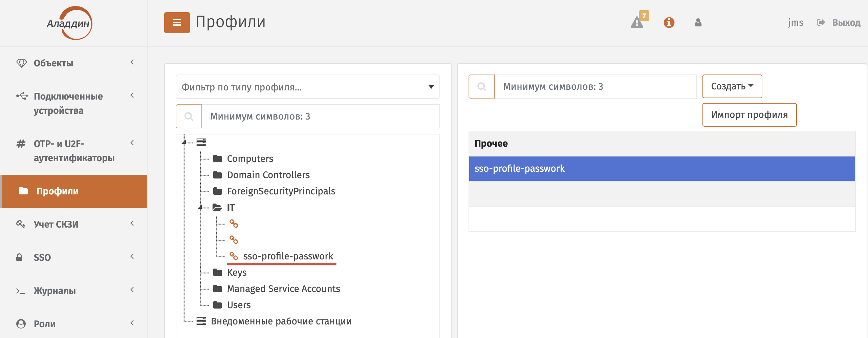Focus the tree search field Минимум символов
Screen dimensions: 868x338
(321, 117)
